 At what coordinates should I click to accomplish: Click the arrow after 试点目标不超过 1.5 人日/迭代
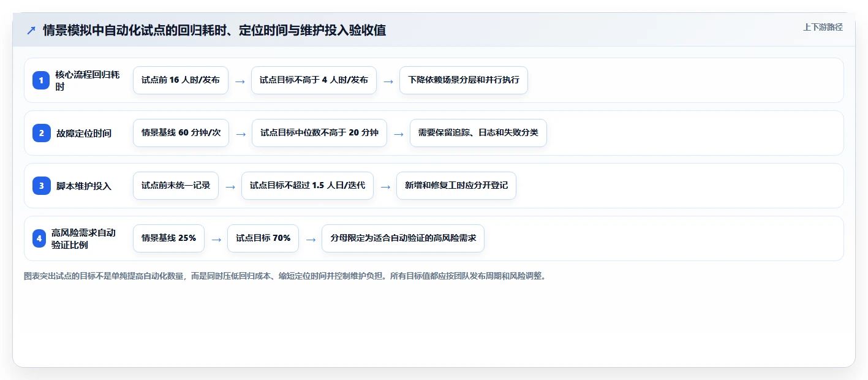pos(385,186)
